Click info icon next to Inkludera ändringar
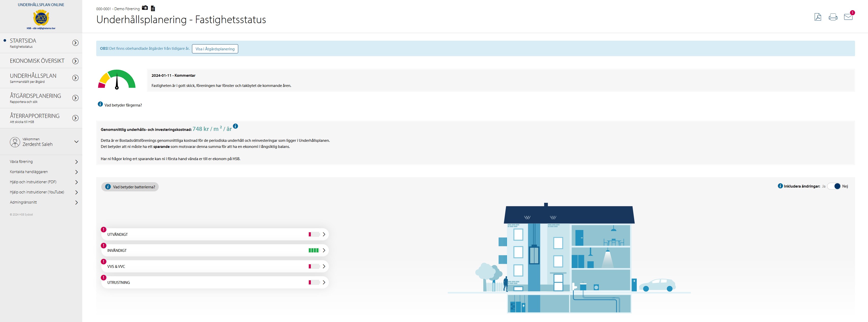The width and height of the screenshot is (868, 322). (x=780, y=186)
